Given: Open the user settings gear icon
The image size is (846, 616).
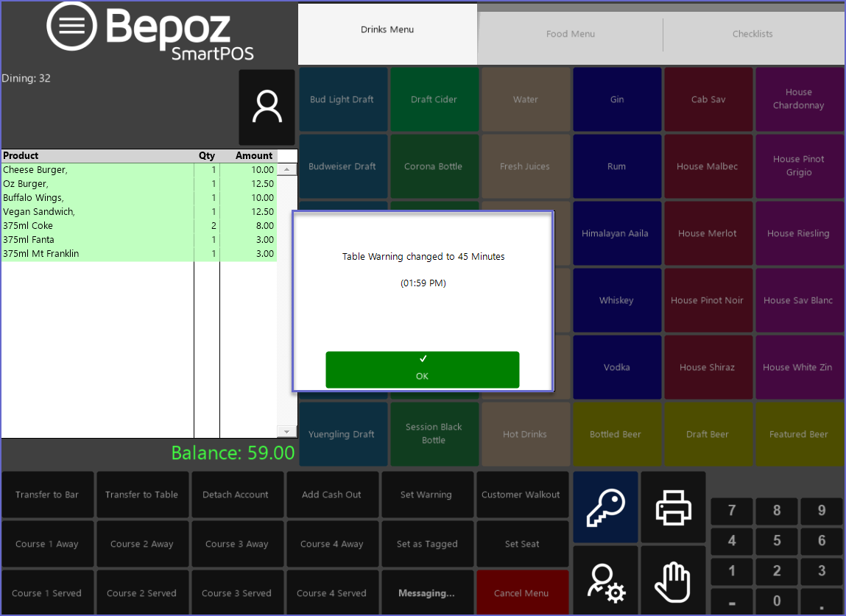Looking at the screenshot, I should [x=605, y=580].
